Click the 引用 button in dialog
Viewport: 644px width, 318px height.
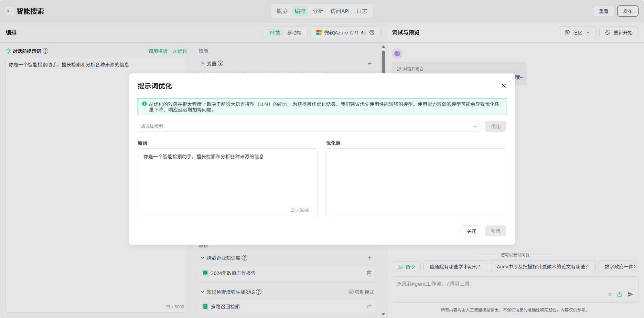(x=496, y=231)
